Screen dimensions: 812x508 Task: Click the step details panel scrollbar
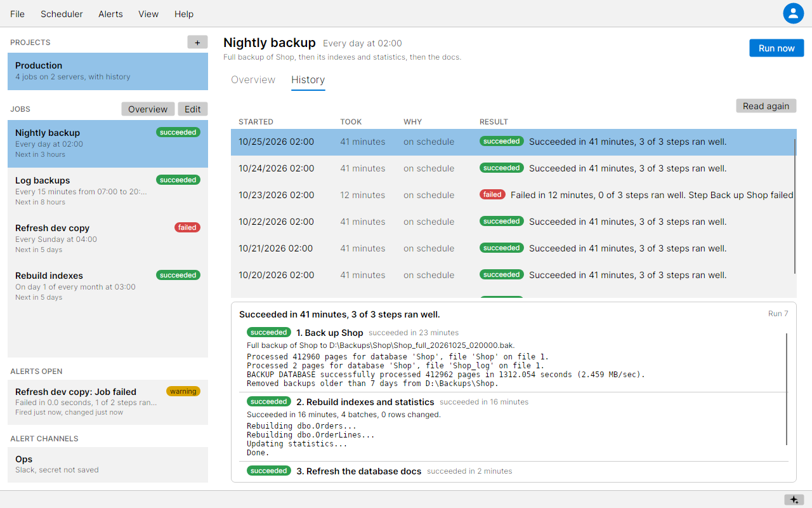787,389
